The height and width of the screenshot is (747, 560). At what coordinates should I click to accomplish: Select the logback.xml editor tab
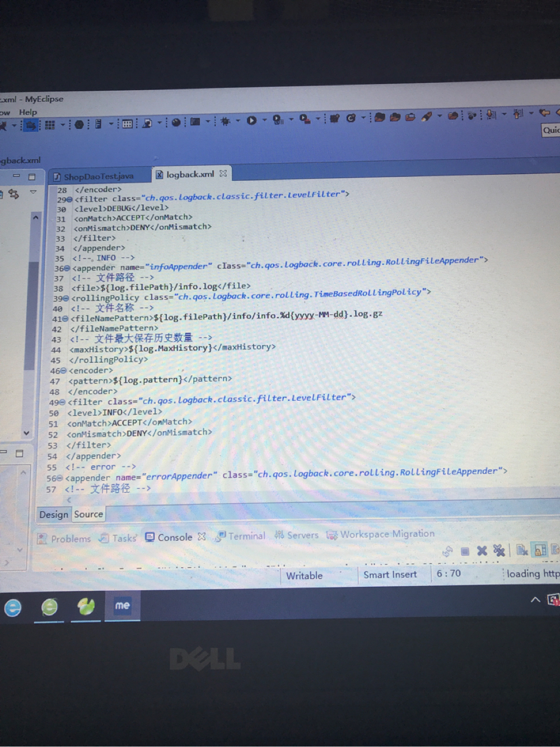(190, 175)
